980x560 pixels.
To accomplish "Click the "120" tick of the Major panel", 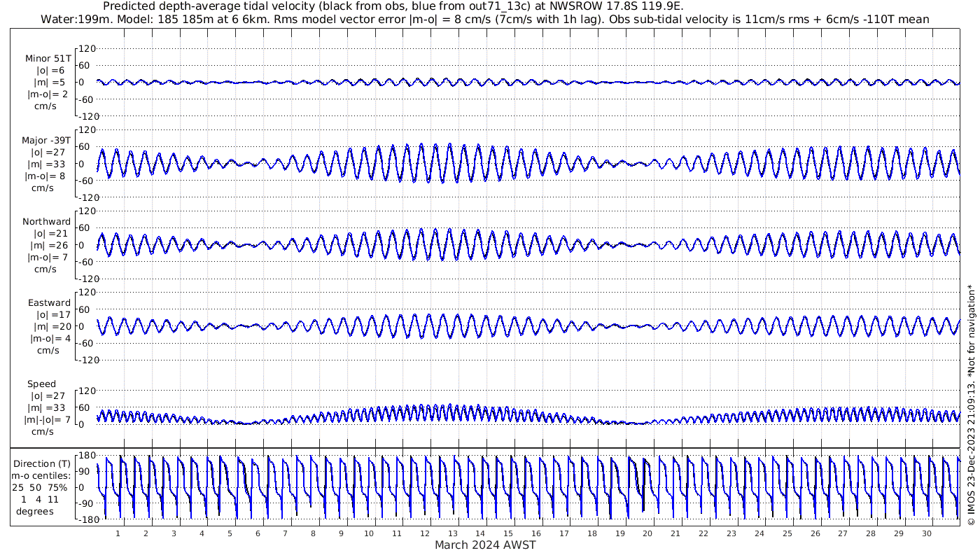I will (86, 130).
